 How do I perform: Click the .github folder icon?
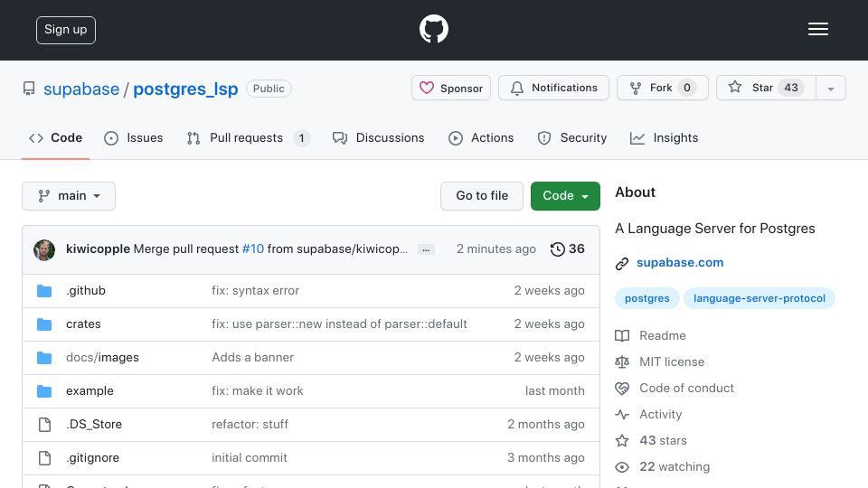click(44, 290)
